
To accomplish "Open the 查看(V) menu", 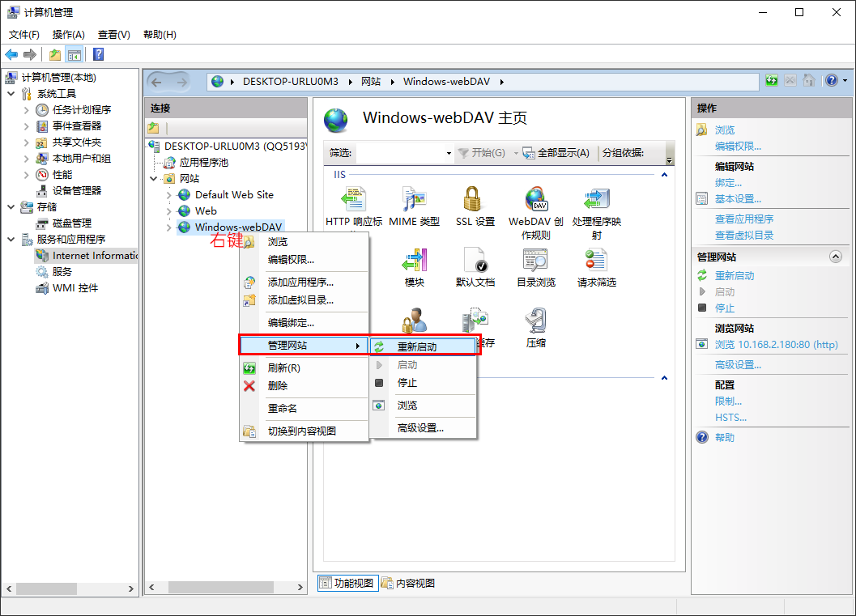I will [114, 35].
